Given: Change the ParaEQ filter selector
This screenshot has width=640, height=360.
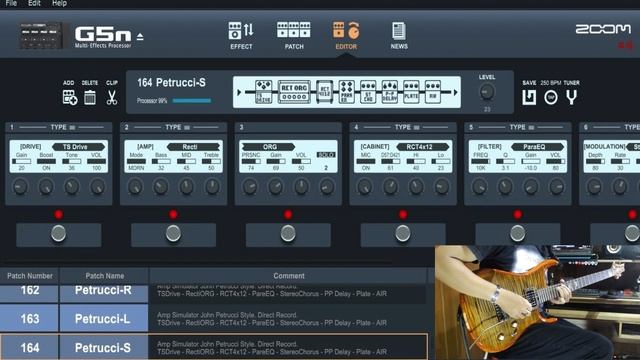Looking at the screenshot, I should tap(537, 147).
